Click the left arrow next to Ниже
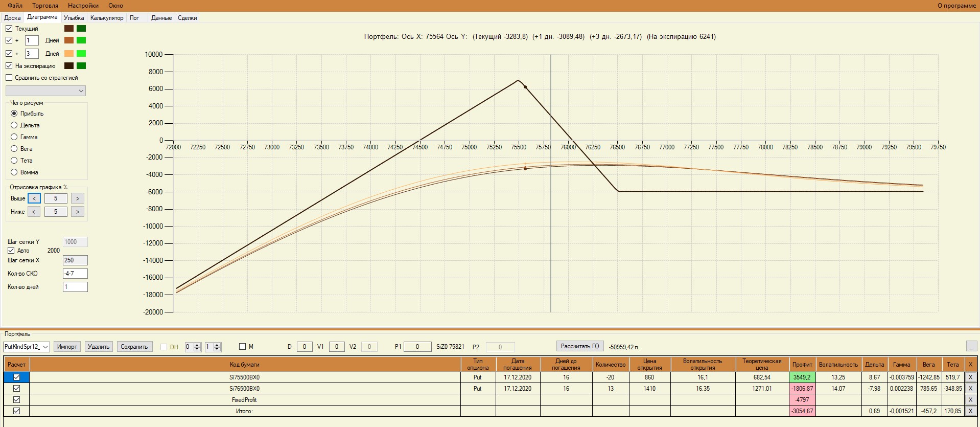This screenshot has width=980, height=427. (x=34, y=212)
